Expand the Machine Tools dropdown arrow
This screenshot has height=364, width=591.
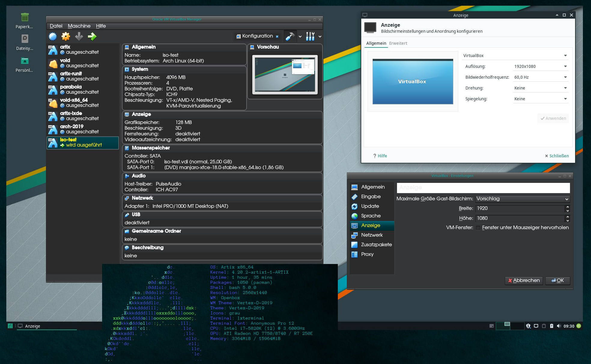[300, 37]
